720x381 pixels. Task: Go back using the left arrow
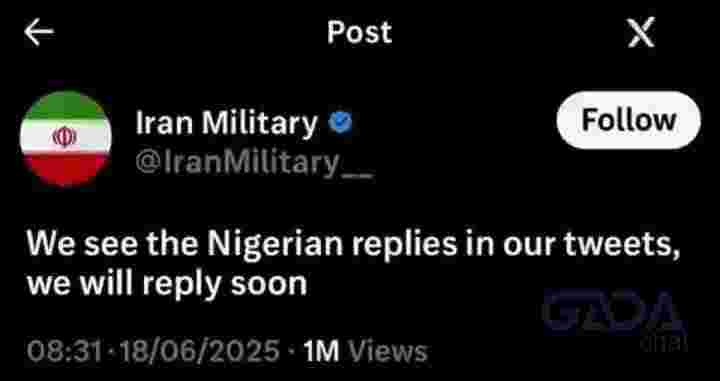pyautogui.click(x=39, y=32)
